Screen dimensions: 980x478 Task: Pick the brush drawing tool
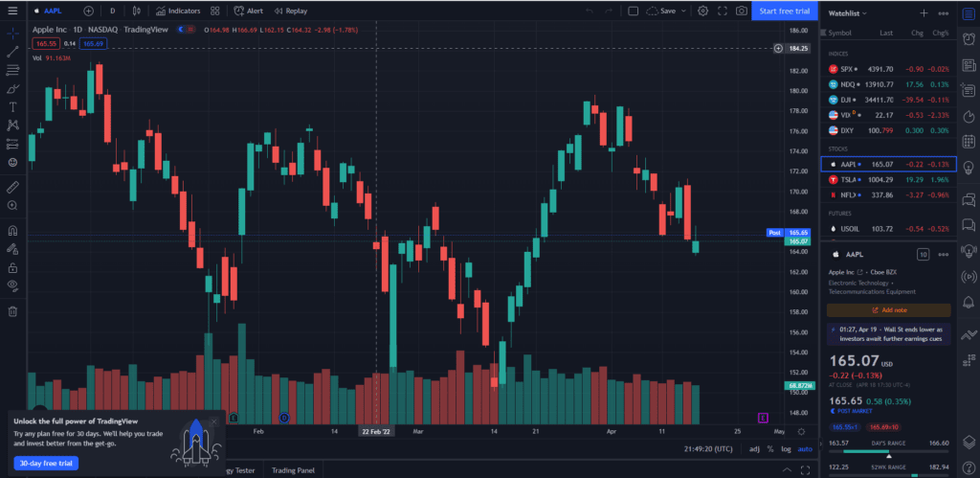point(13,88)
